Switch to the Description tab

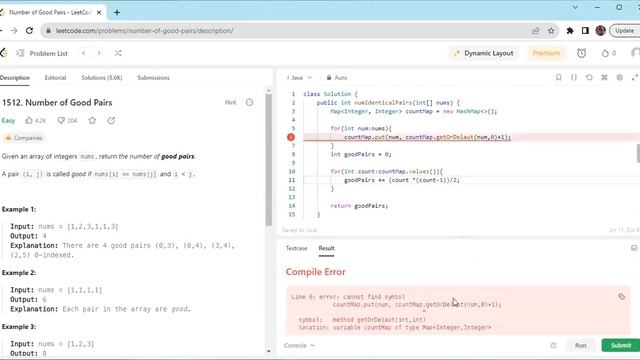pyautogui.click(x=15, y=78)
